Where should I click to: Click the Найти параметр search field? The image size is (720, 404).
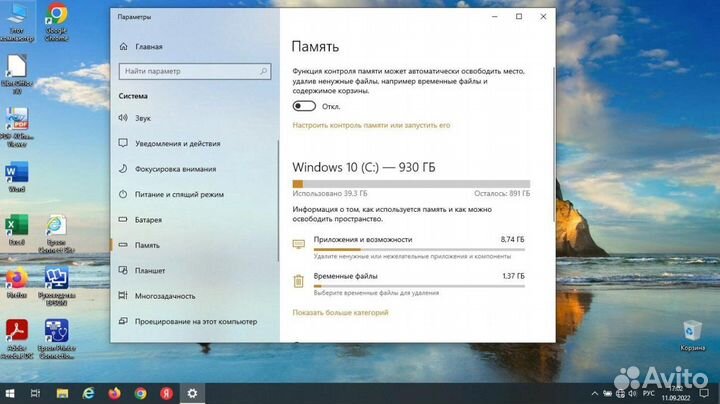(x=195, y=71)
